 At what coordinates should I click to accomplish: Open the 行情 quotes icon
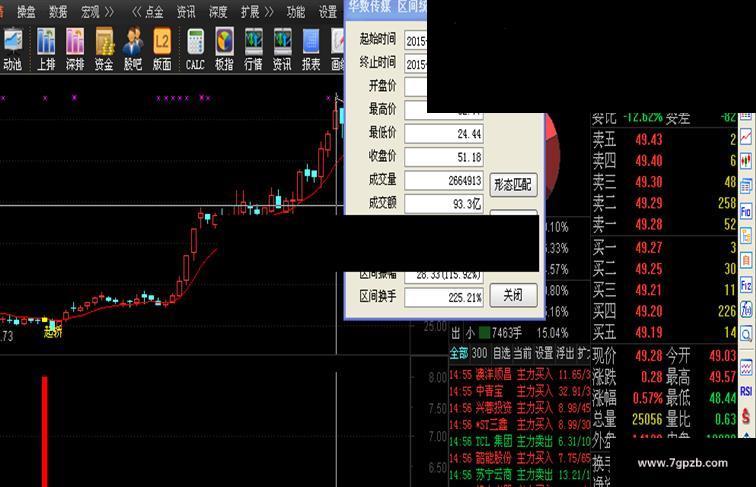253,49
